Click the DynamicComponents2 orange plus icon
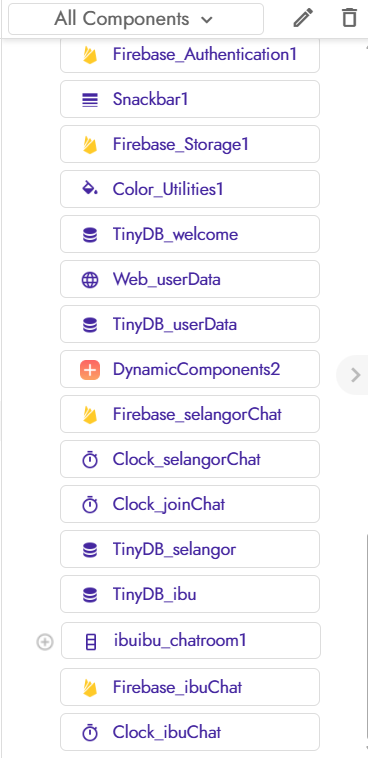 coord(90,370)
